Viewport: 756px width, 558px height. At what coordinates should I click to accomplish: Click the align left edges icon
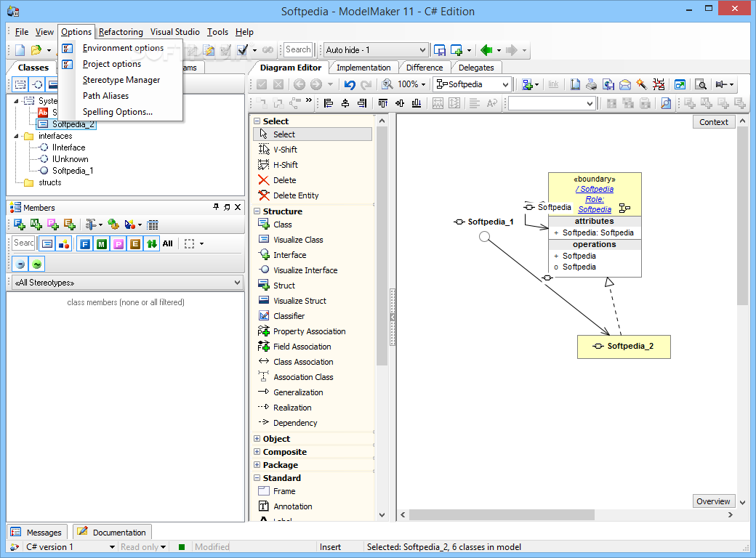pyautogui.click(x=329, y=103)
